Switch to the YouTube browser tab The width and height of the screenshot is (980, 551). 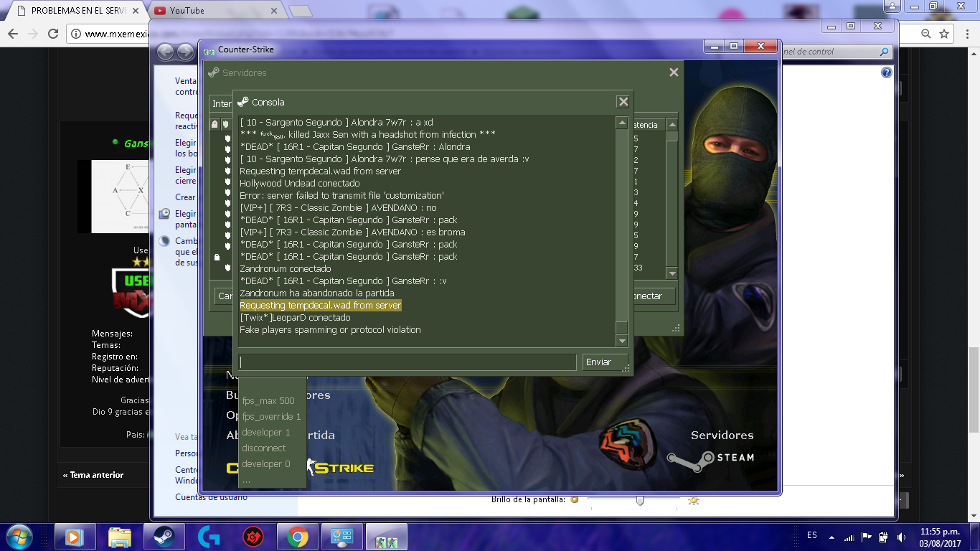pos(215,11)
